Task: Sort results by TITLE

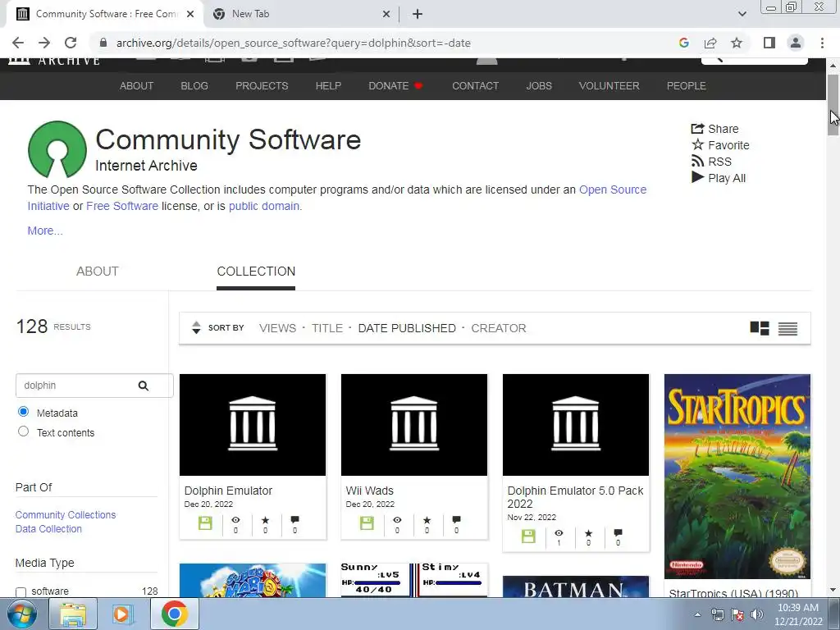Action: click(327, 328)
